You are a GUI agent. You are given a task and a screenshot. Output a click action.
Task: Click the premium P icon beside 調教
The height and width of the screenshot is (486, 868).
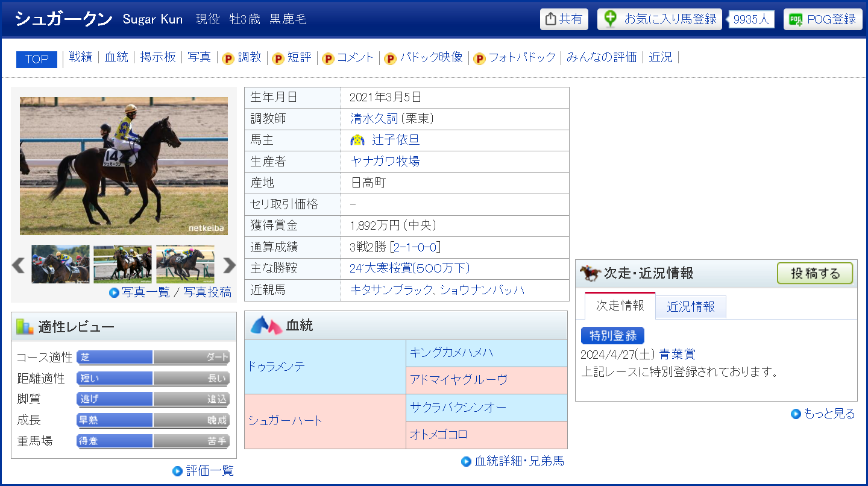[x=228, y=58]
